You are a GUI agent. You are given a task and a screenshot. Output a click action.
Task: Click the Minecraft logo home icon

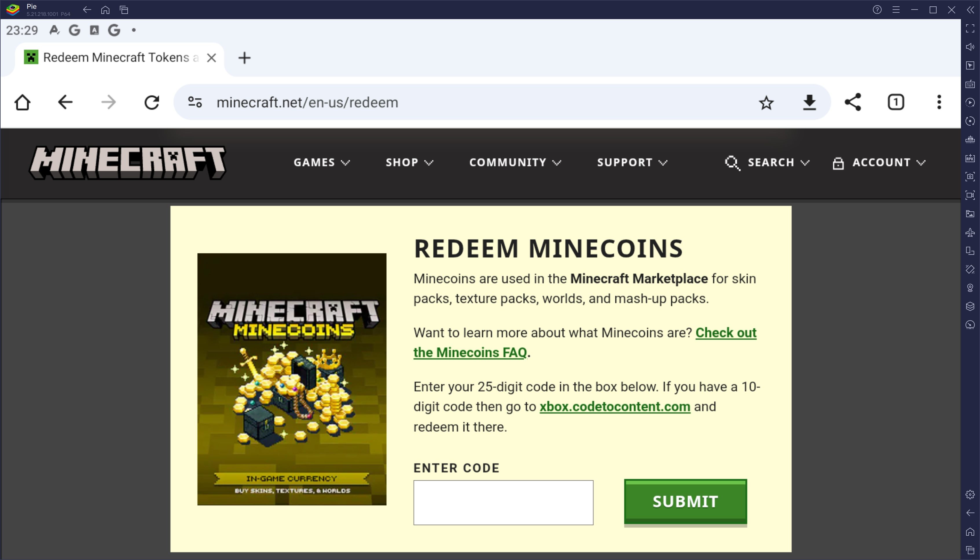127,162
